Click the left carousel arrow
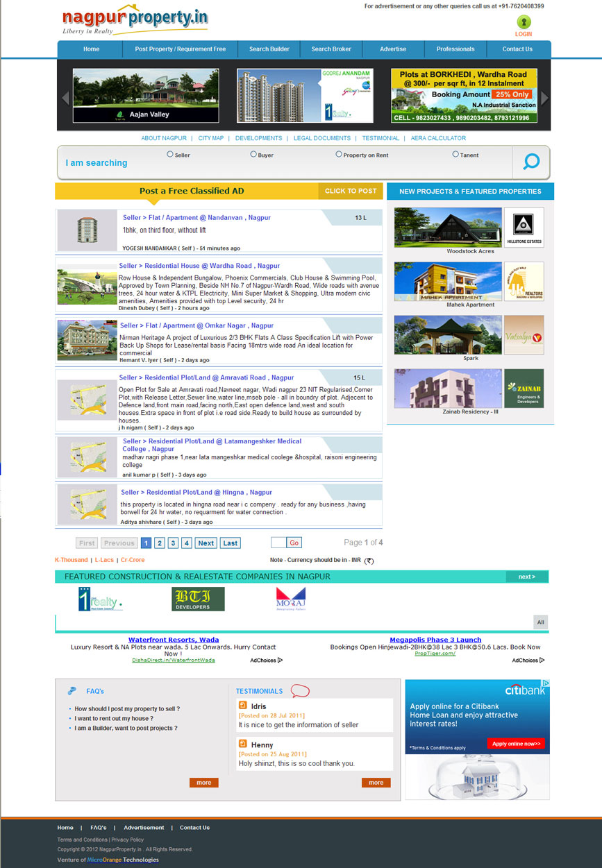The height and width of the screenshot is (868, 602). coord(65,98)
